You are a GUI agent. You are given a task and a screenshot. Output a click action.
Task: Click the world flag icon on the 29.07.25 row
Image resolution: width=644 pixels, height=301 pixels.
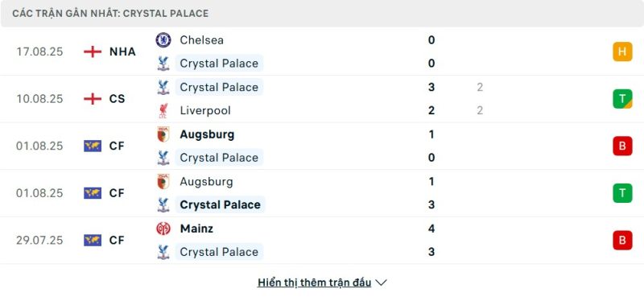point(93,240)
